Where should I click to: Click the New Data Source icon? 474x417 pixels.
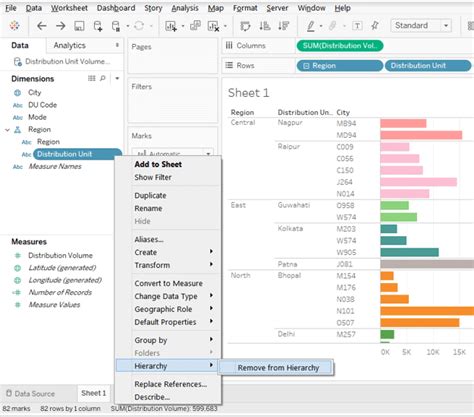[x=98, y=26]
